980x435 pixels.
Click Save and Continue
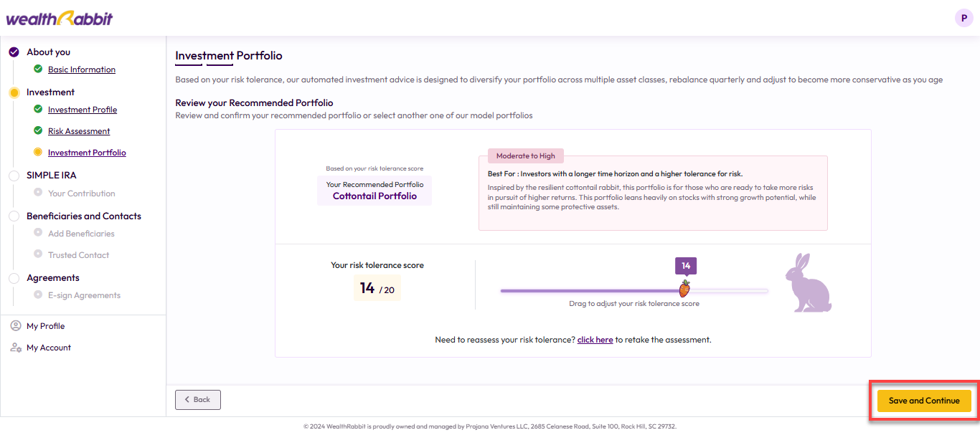click(924, 401)
